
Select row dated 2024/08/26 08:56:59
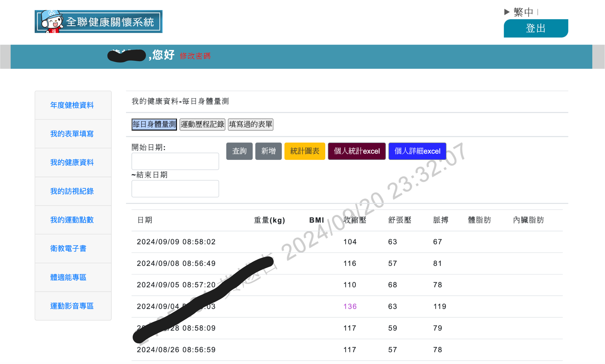[347, 350]
